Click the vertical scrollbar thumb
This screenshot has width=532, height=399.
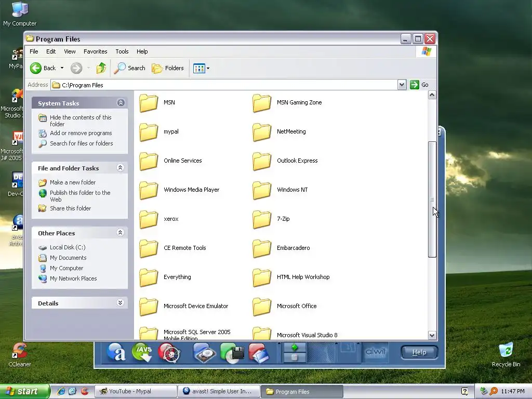(x=432, y=199)
